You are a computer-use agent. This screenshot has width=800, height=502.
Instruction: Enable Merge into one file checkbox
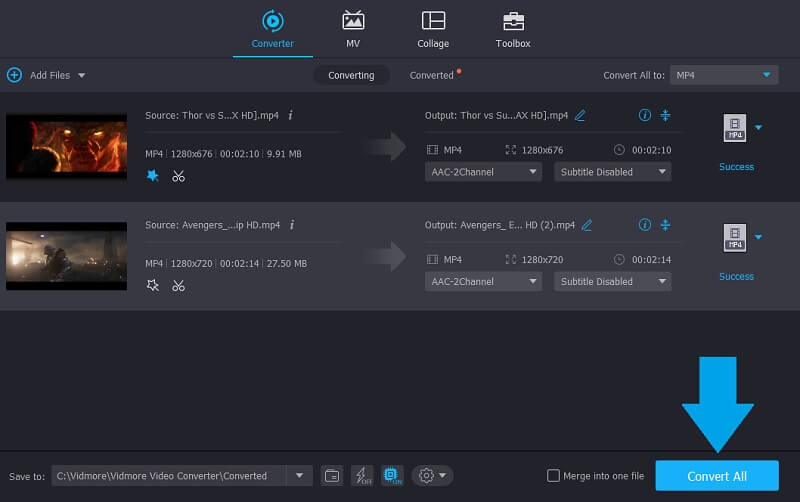[x=554, y=476]
